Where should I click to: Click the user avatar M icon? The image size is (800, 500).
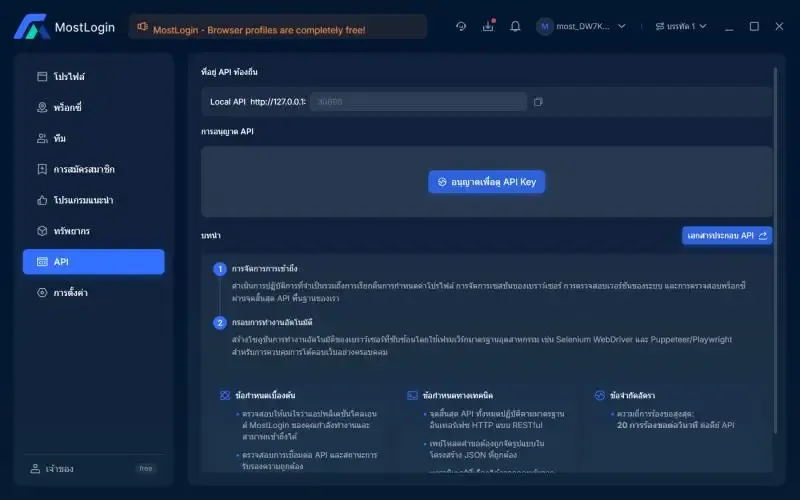click(544, 27)
